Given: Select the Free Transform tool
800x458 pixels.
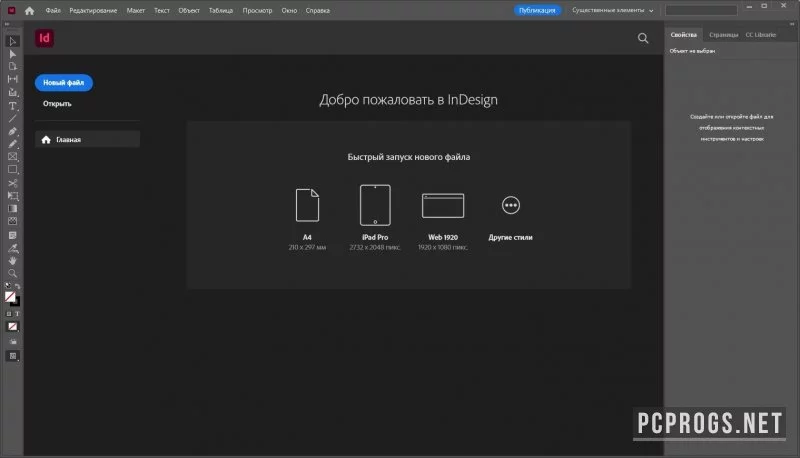Looking at the screenshot, I should [12, 196].
